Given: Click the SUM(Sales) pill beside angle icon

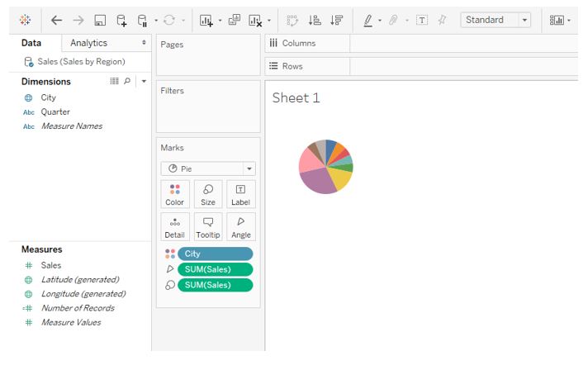Looking at the screenshot, I should pos(216,269).
